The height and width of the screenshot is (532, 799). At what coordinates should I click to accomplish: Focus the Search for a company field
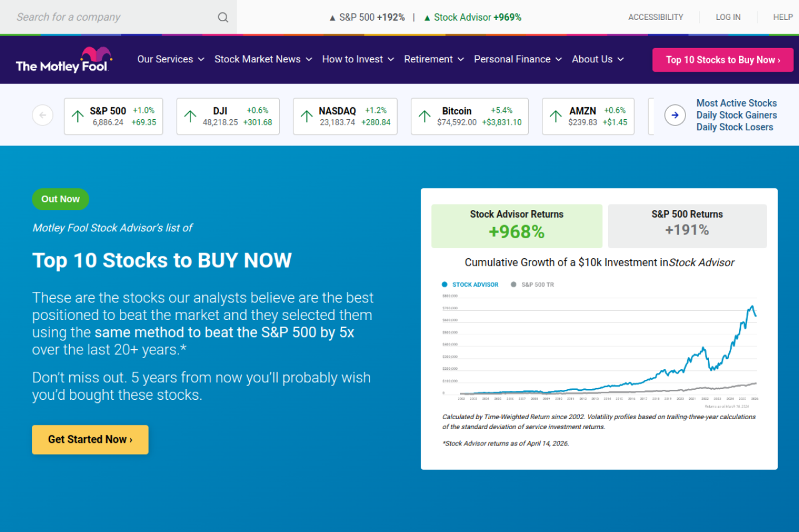click(x=112, y=17)
